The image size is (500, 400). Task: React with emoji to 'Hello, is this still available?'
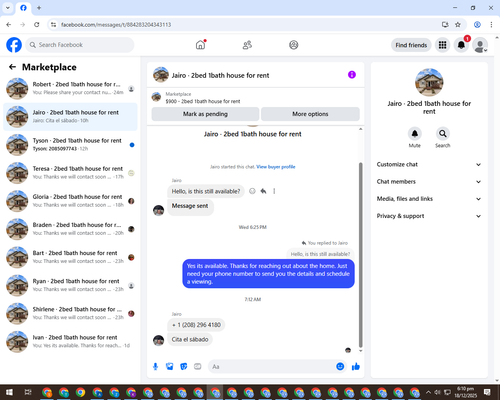252,191
